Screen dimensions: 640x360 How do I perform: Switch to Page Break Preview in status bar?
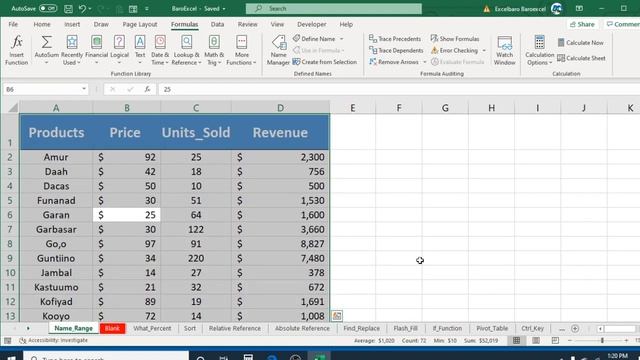[x=555, y=340]
